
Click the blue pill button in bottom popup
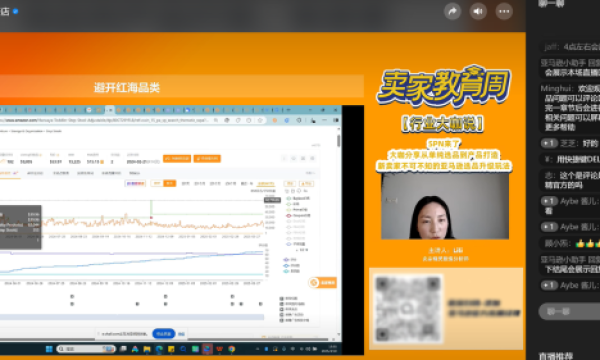[163, 334]
